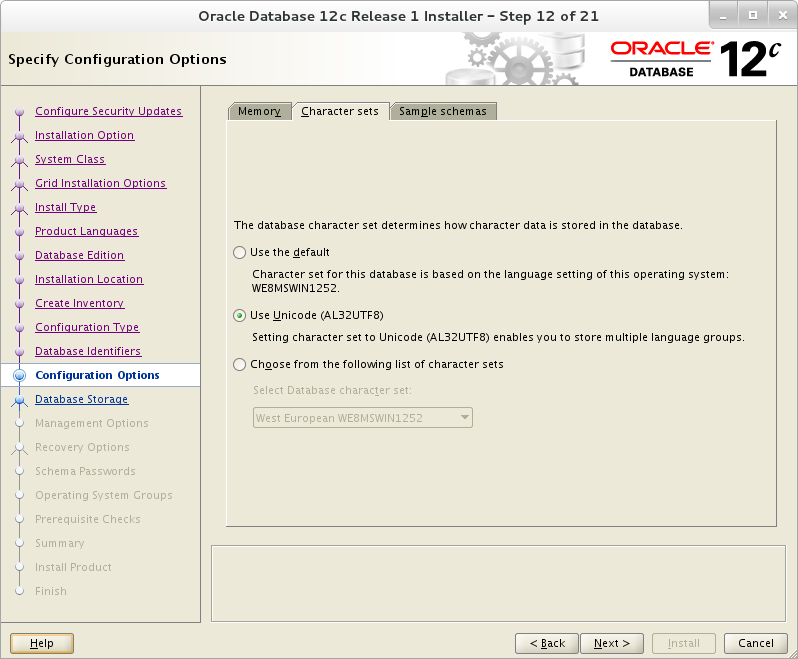Viewport: 798px width, 659px height.
Task: Click the System Class step marker icon
Action: click(x=19, y=160)
